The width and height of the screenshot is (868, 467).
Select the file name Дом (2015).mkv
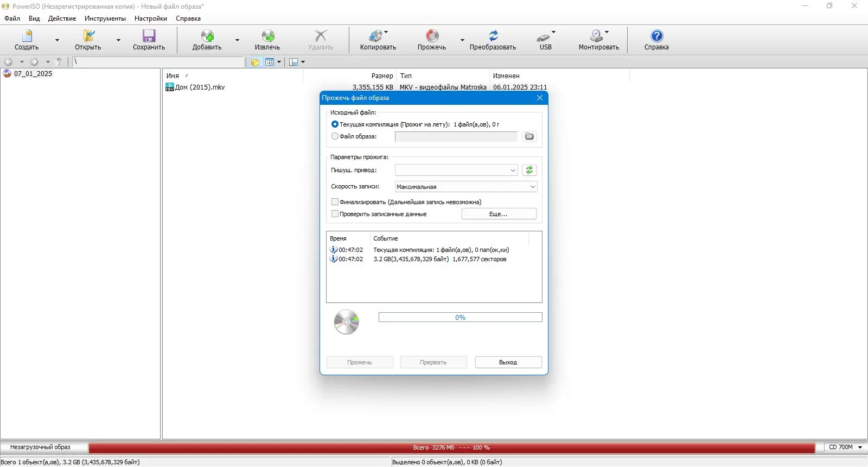pyautogui.click(x=200, y=87)
